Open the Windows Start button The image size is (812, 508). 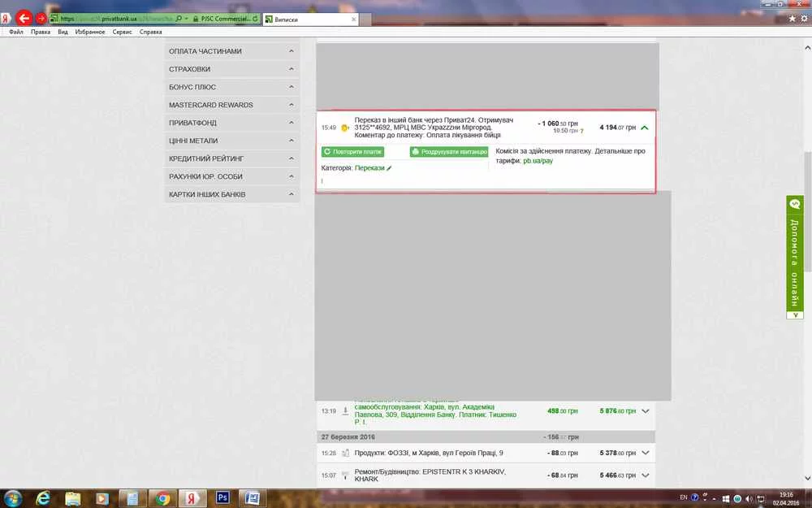(12, 499)
